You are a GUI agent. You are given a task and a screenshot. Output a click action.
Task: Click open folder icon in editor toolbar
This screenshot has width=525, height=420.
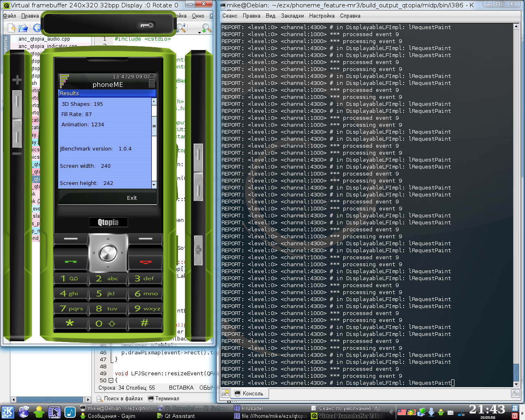coord(23,28)
